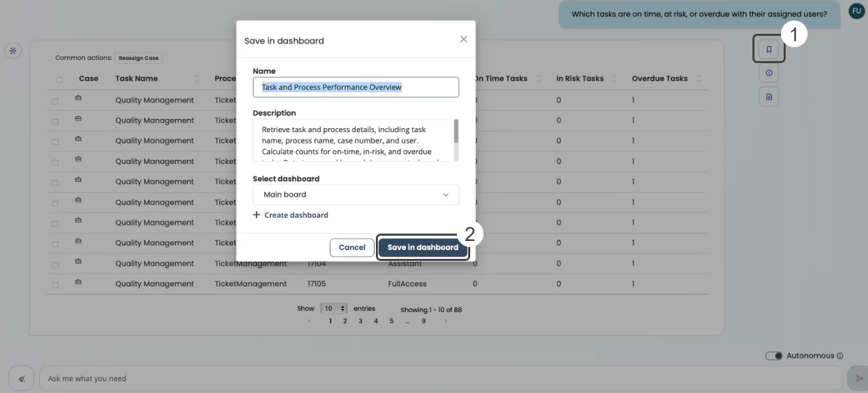Screen dimensions: 868x393
Task: Click the info icon below the bookmark
Action: tap(768, 73)
